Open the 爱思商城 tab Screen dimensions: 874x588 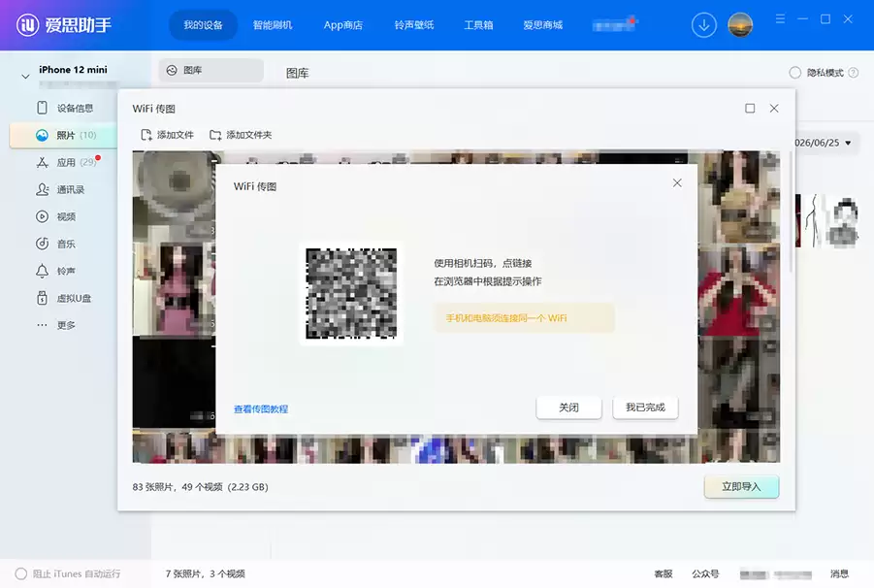[x=543, y=25]
